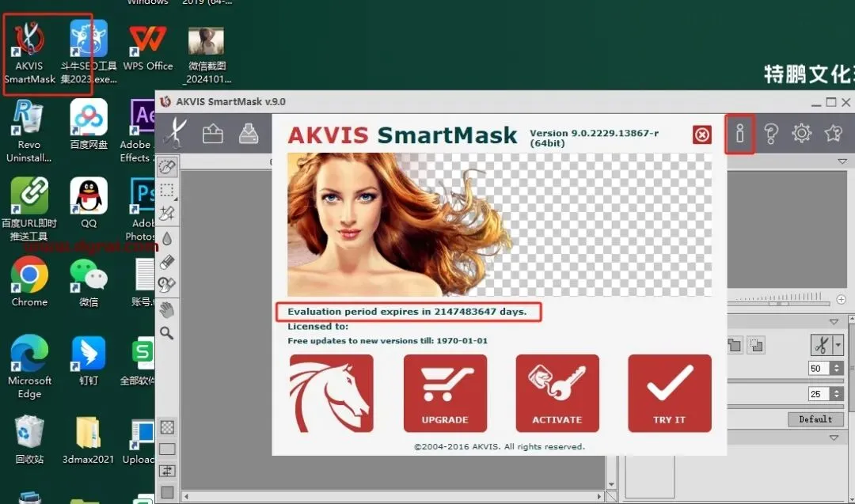Click the input field showing 25

click(819, 394)
